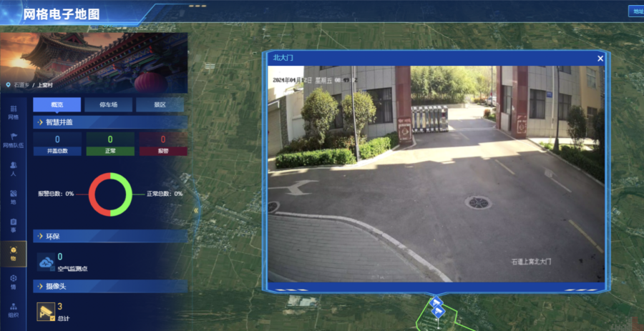This screenshot has height=331, width=644.
Task: Expand the 环保 section header
Action: tap(109, 236)
